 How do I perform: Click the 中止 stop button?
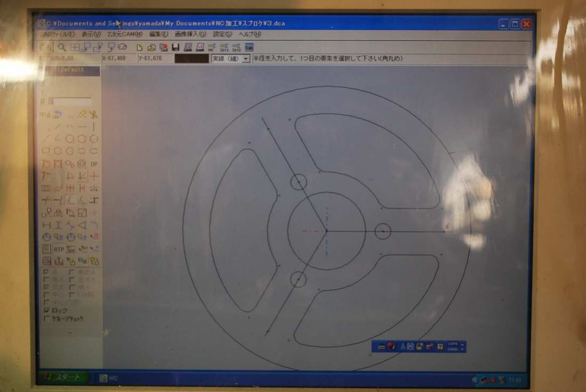[45, 115]
